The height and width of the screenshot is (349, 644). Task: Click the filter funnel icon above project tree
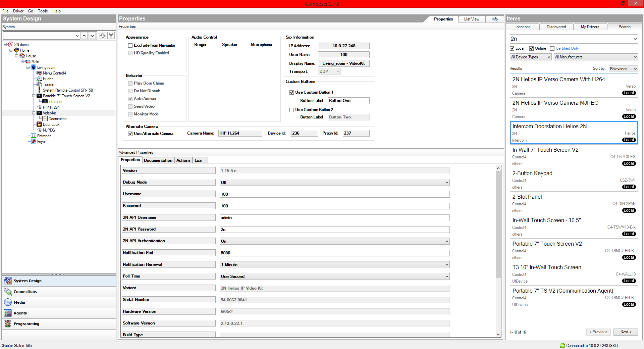tap(111, 36)
